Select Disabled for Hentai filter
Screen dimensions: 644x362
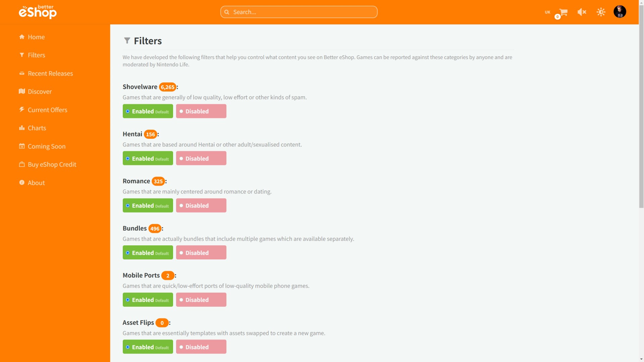pos(201,159)
